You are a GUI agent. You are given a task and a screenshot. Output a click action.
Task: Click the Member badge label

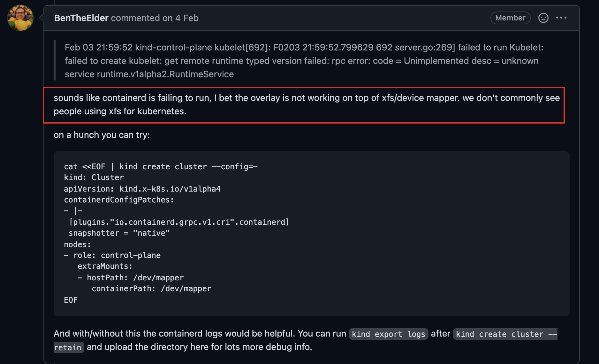(x=510, y=18)
